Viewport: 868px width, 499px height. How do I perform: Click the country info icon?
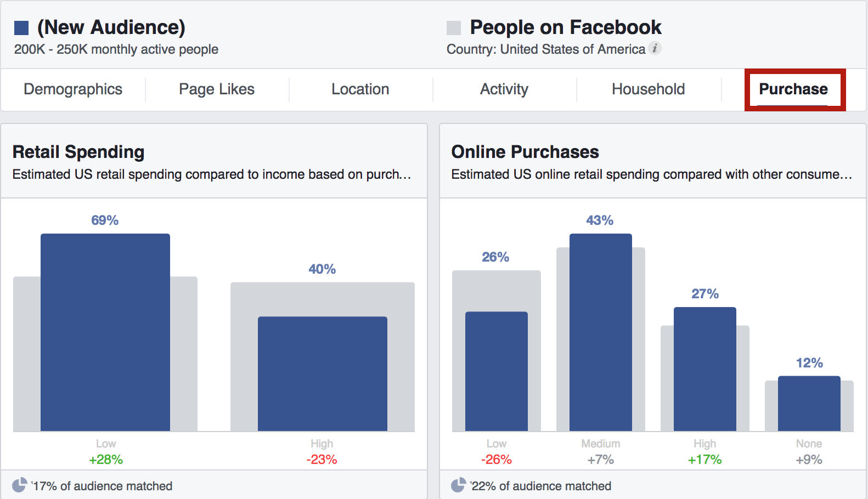(x=656, y=49)
